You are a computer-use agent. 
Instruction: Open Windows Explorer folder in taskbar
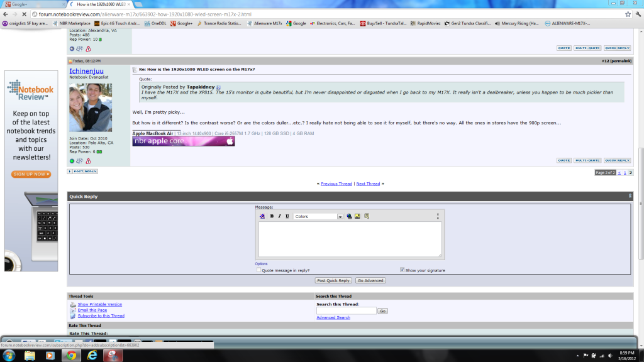30,356
